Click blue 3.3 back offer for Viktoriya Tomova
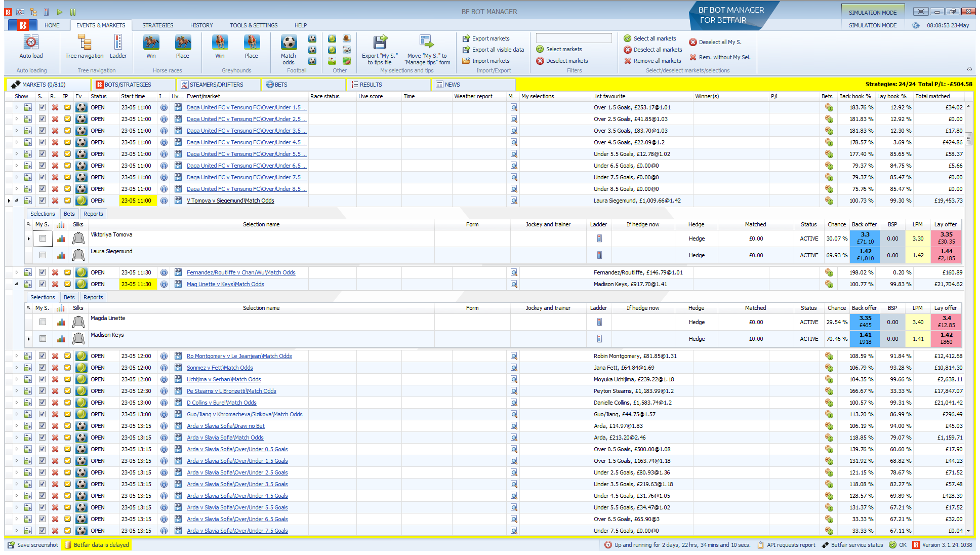 click(x=865, y=239)
